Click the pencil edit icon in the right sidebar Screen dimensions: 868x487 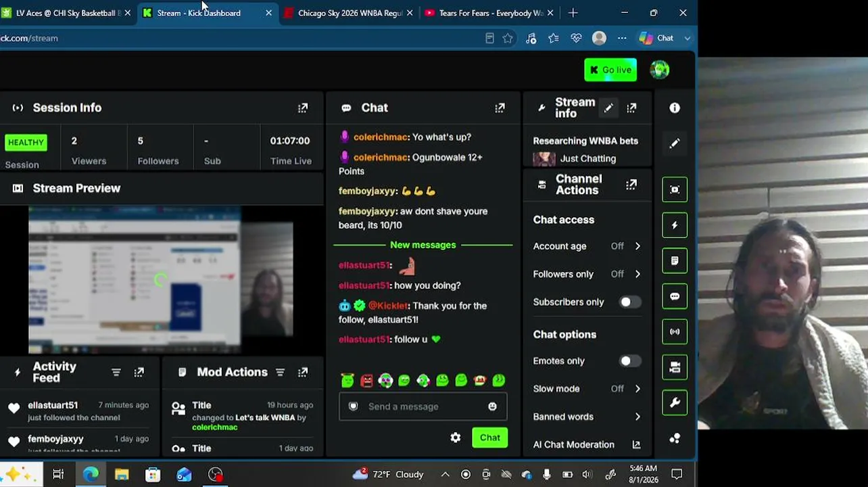coord(675,143)
